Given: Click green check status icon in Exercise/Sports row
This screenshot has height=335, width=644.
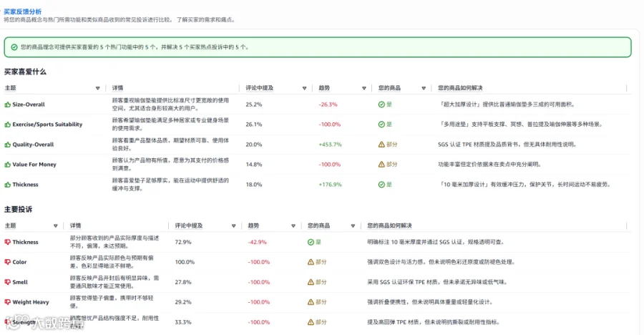Looking at the screenshot, I should point(381,125).
